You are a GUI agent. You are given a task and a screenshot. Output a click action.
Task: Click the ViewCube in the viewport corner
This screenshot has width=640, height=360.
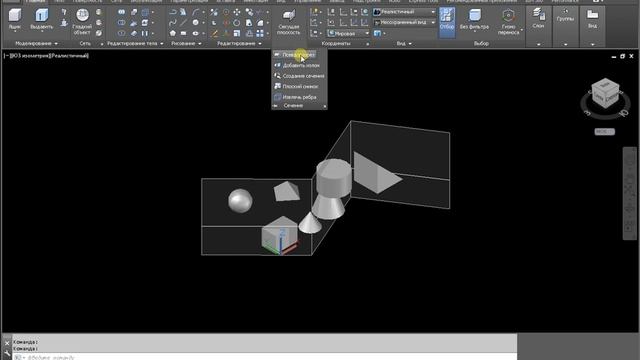click(605, 93)
